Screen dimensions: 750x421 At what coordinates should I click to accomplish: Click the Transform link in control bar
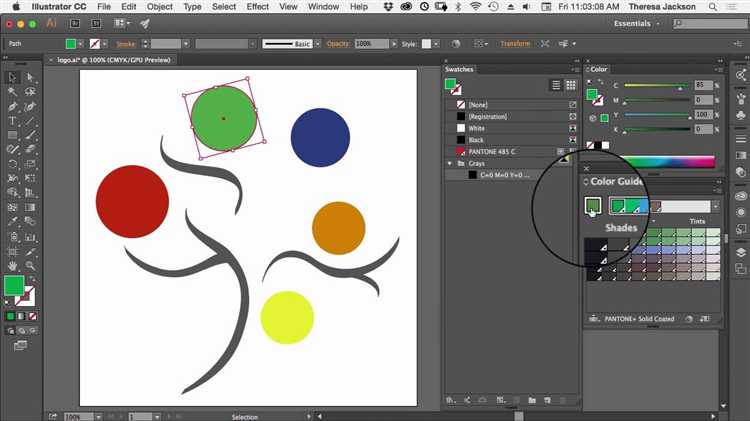click(515, 44)
